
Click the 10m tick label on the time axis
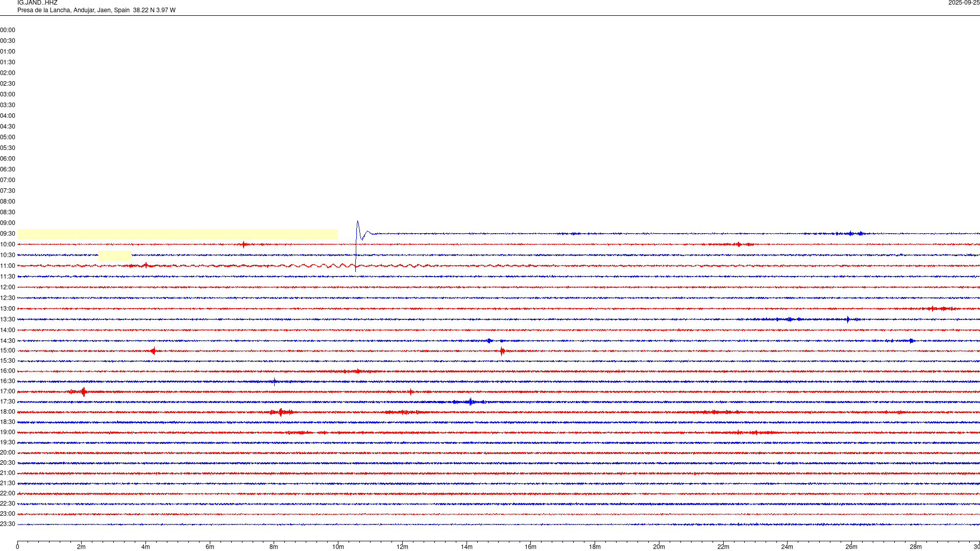tap(338, 547)
